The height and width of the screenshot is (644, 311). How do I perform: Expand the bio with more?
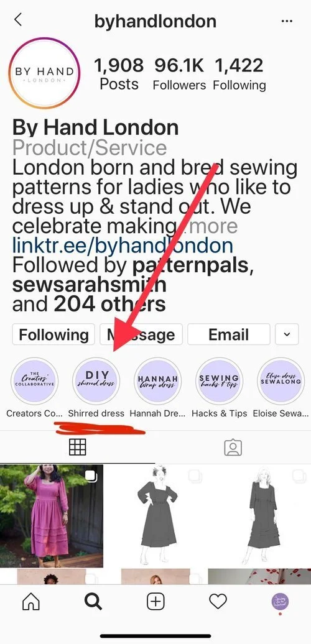(213, 226)
